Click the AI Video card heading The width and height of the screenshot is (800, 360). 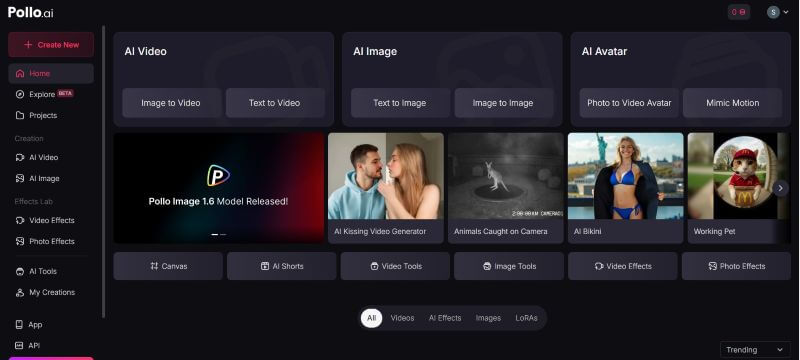pos(145,52)
